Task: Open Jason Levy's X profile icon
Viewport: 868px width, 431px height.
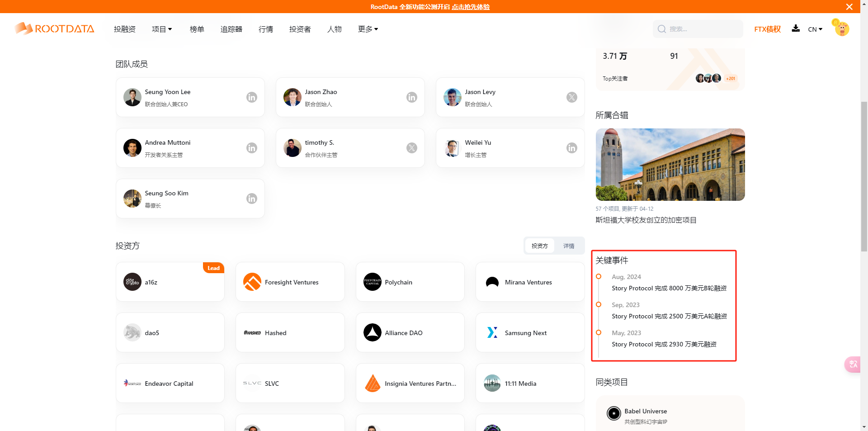Action: click(x=572, y=97)
